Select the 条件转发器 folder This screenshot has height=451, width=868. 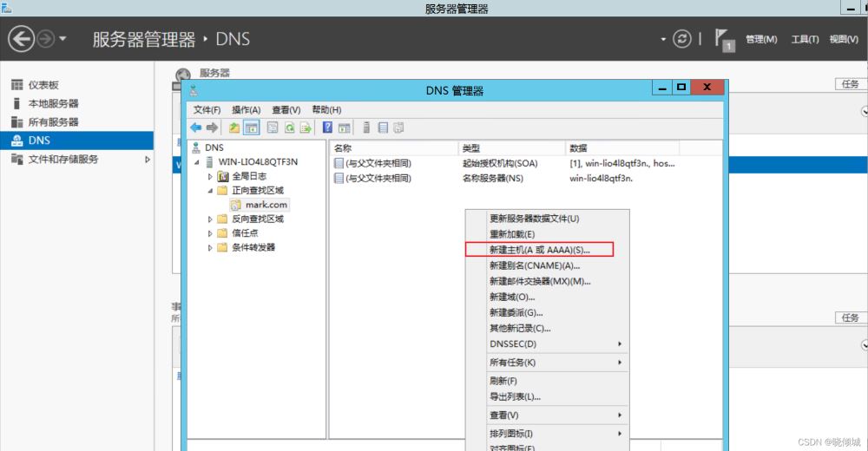[x=253, y=247]
